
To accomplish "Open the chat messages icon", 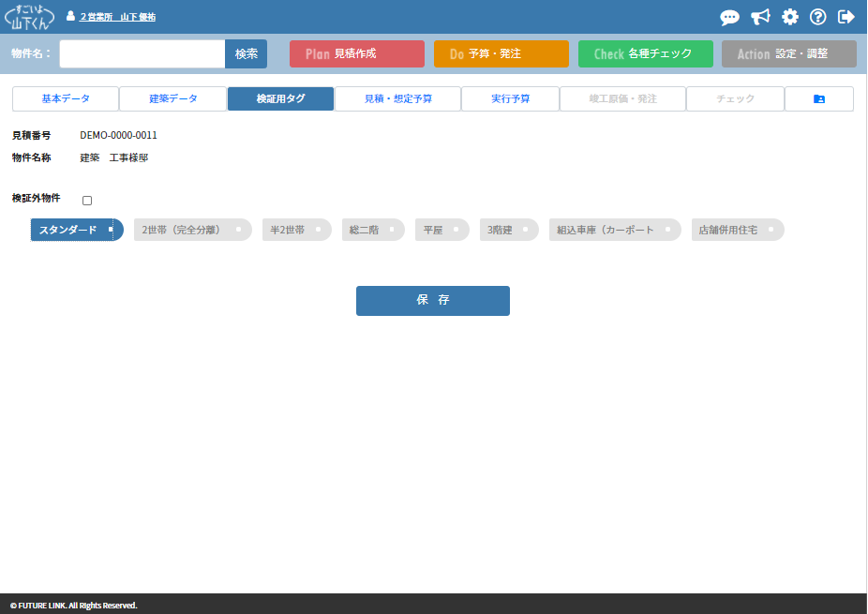I will point(729,17).
